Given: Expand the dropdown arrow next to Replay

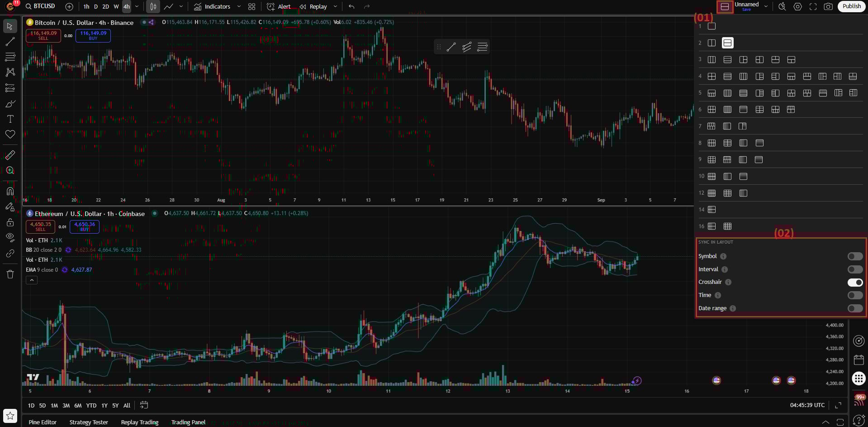Looking at the screenshot, I should [335, 7].
